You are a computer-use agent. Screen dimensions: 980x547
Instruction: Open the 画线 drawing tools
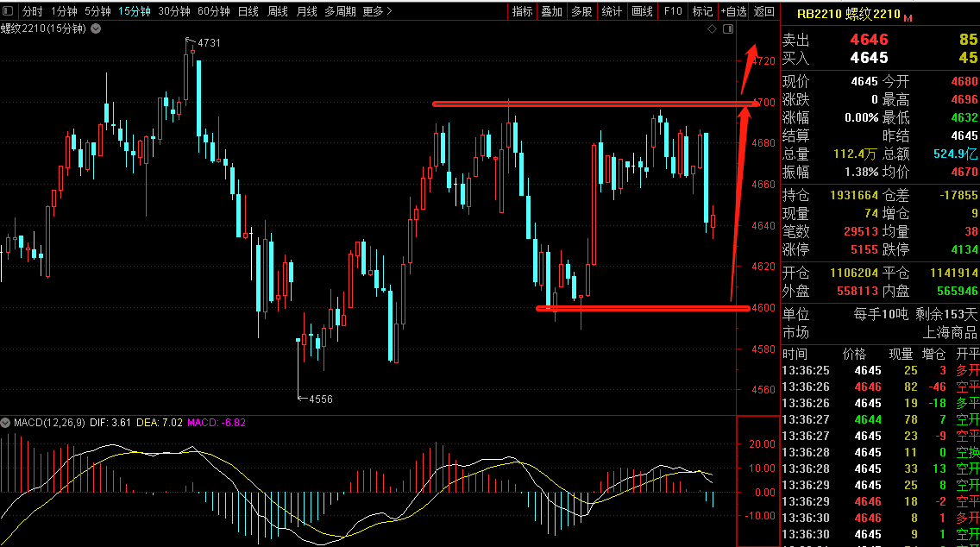click(x=642, y=11)
